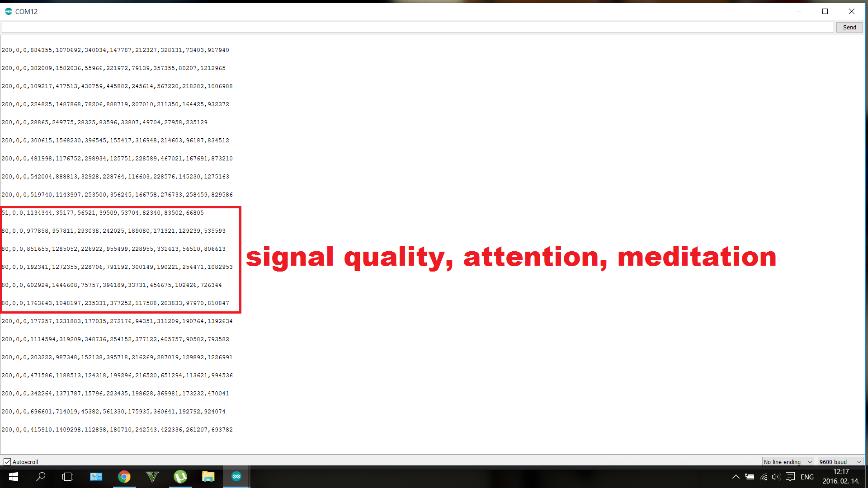Open Task View from taskbar
This screenshot has height=488, width=868.
(x=68, y=477)
